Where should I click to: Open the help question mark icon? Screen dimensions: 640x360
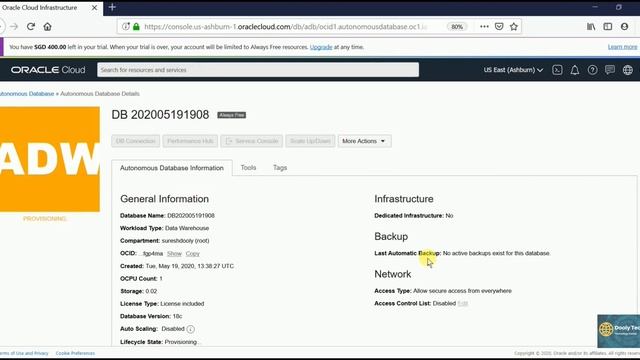[592, 70]
